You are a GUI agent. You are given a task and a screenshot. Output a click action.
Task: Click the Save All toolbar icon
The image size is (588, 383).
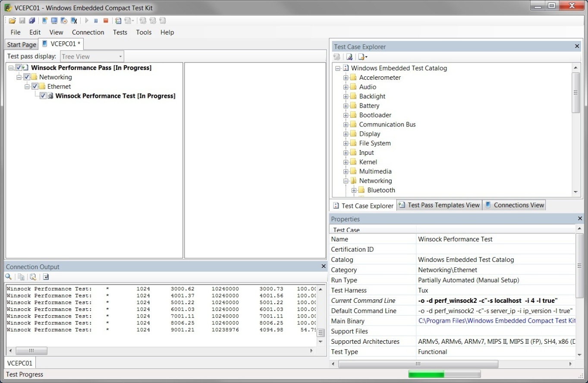click(32, 20)
